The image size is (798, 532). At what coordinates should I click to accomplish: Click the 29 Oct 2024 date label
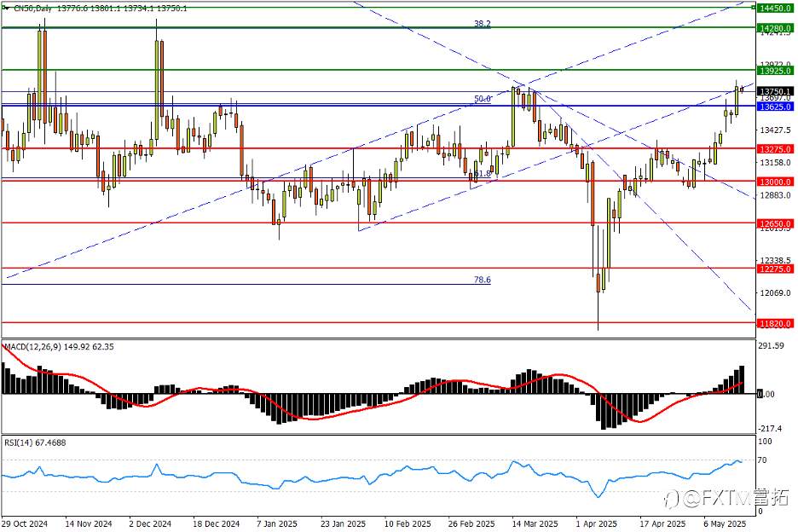[x=25, y=523]
